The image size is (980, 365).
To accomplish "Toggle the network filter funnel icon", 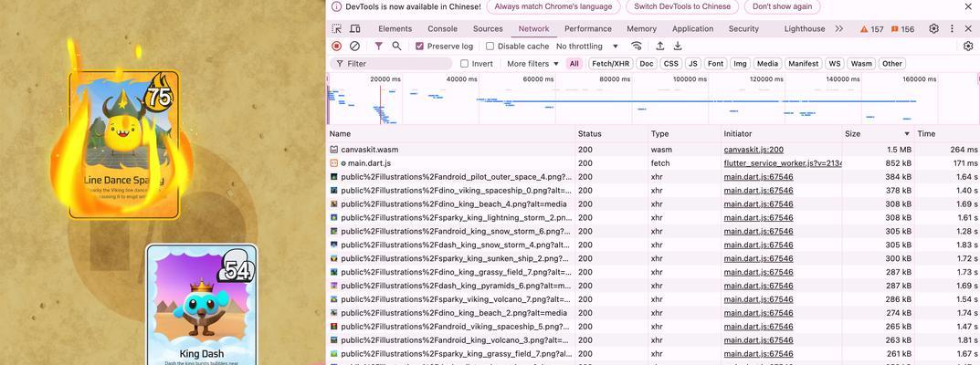I will coord(379,47).
